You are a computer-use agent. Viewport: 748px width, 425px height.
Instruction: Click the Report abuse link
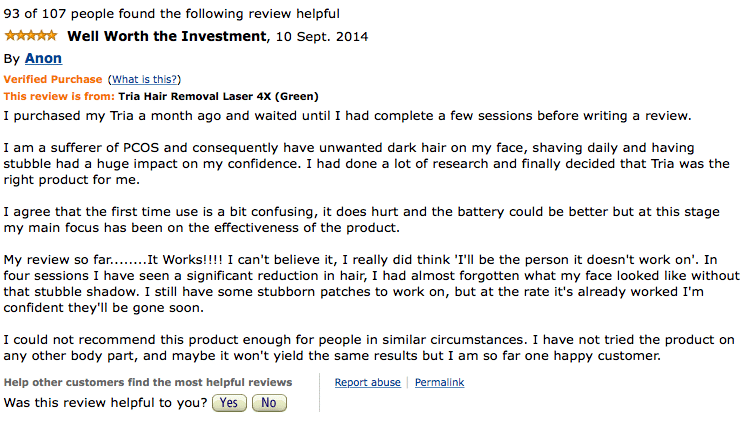coord(368,383)
